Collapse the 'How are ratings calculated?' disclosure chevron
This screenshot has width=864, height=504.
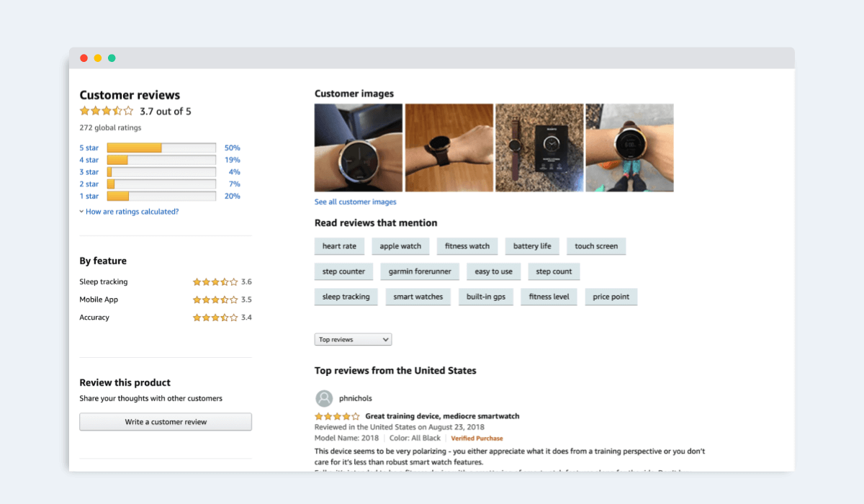[x=82, y=211]
